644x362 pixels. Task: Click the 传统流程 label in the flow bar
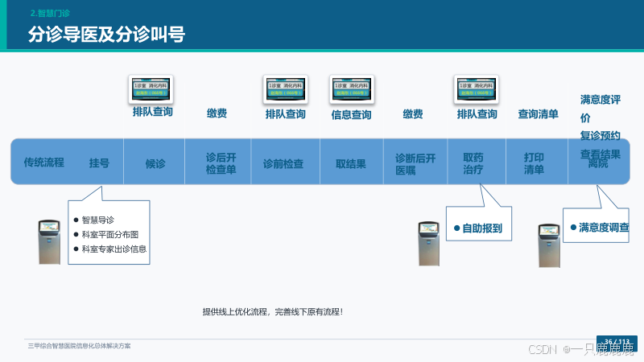[x=44, y=162]
